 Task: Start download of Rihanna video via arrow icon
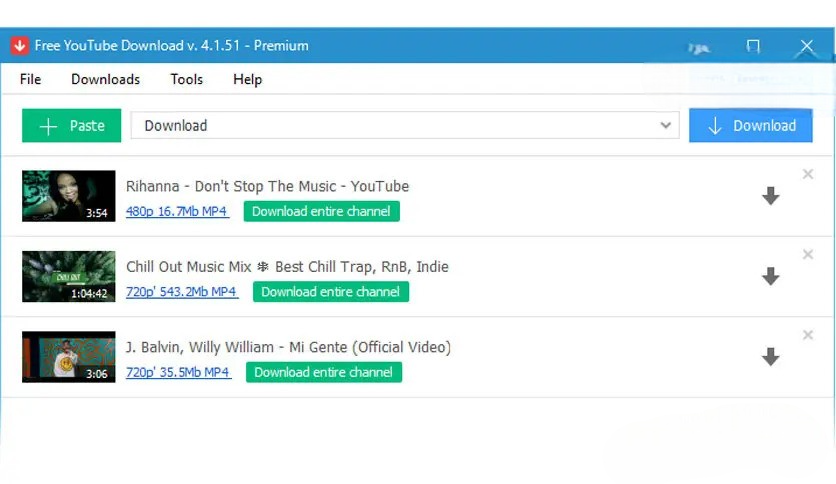coord(770,196)
